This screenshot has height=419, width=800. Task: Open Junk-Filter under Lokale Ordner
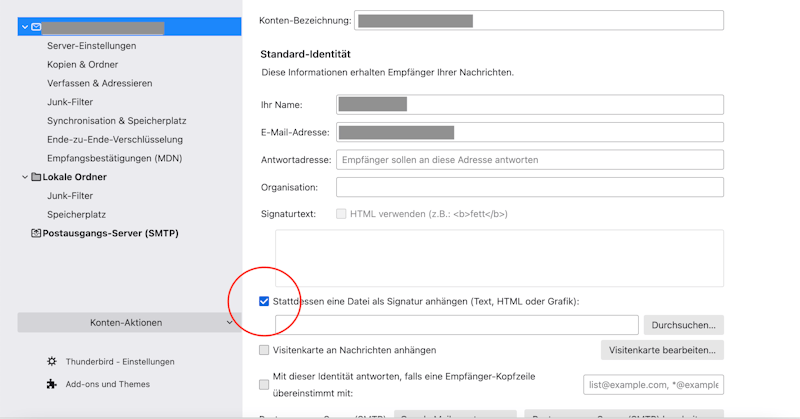coord(70,196)
